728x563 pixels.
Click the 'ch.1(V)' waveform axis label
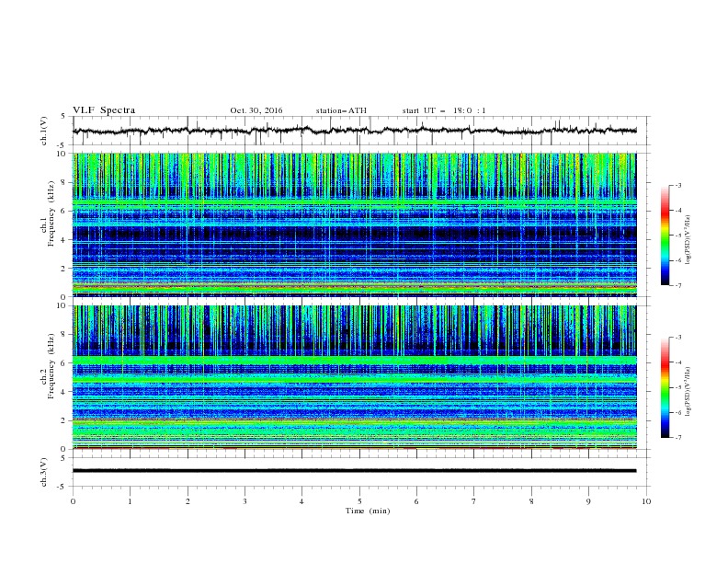click(44, 131)
